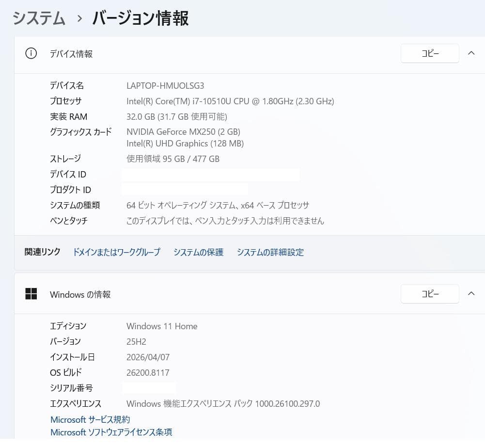Viewport: 485px width, 448px height.
Task: Go back to システム breadcrumb
Action: pos(39,18)
